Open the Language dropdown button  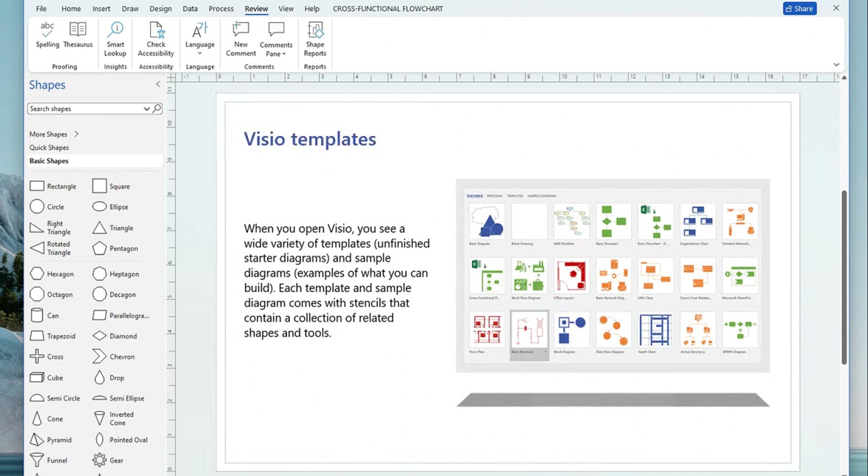[200, 39]
